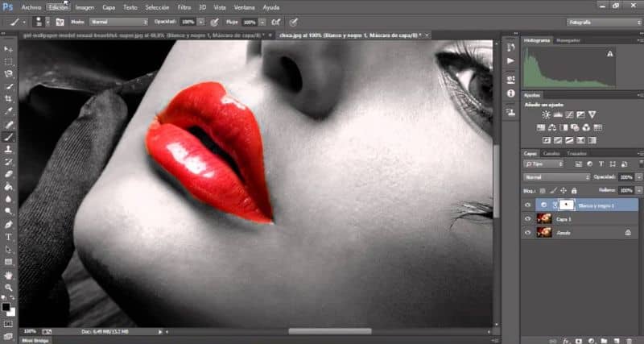Select the Lasso tool
The image size is (644, 344).
(x=9, y=73)
